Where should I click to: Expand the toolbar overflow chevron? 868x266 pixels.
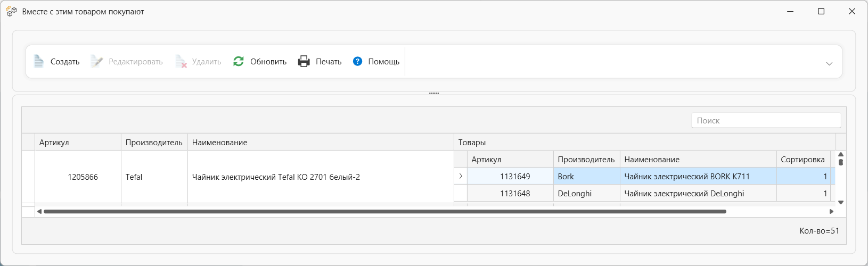829,64
